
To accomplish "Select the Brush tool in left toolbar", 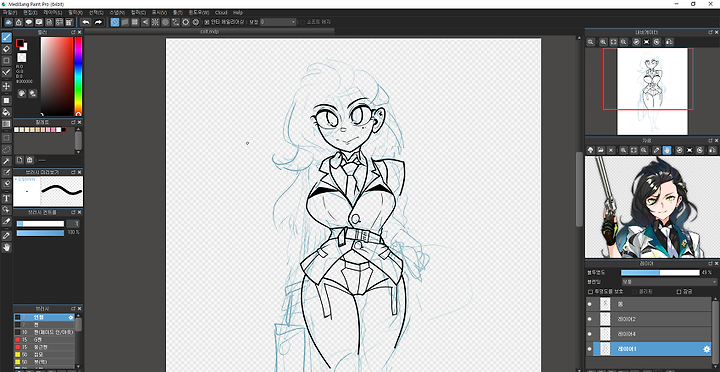I will pos(6,37).
